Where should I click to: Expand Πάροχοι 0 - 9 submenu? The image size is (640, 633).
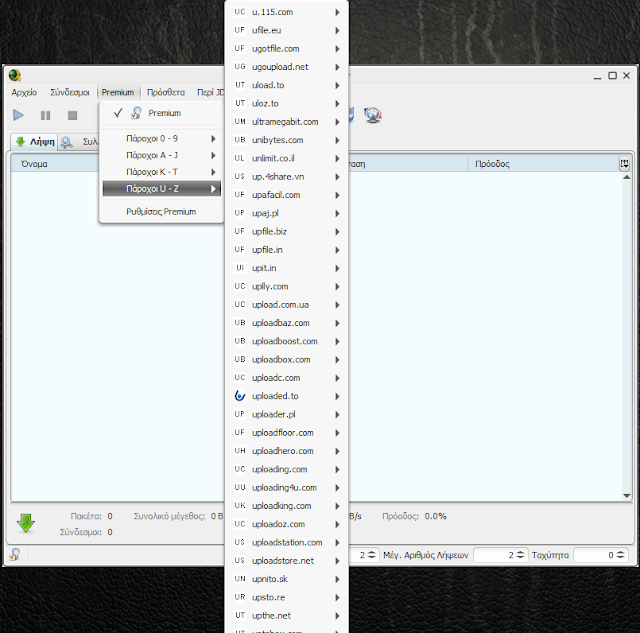click(161, 139)
